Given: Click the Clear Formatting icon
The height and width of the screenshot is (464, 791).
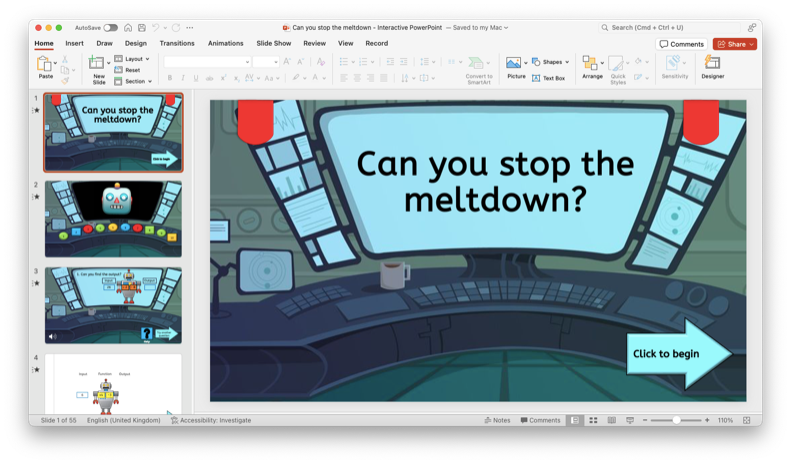Looking at the screenshot, I should (x=320, y=62).
